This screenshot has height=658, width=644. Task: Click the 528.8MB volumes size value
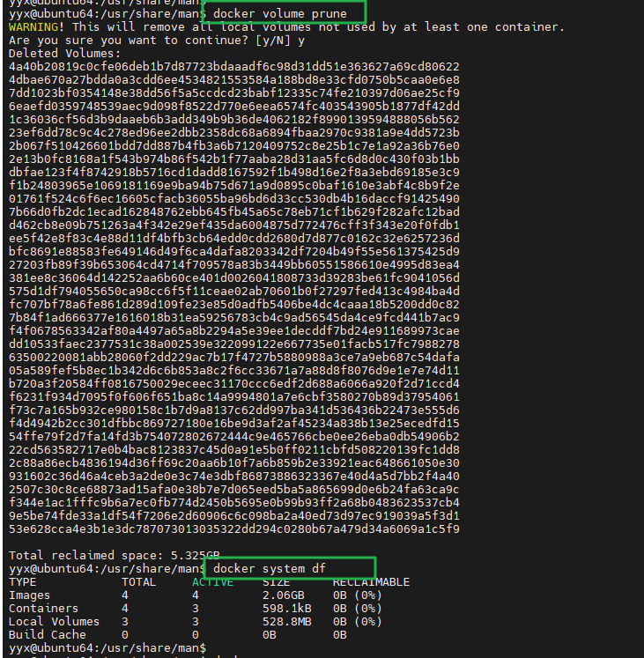click(286, 622)
